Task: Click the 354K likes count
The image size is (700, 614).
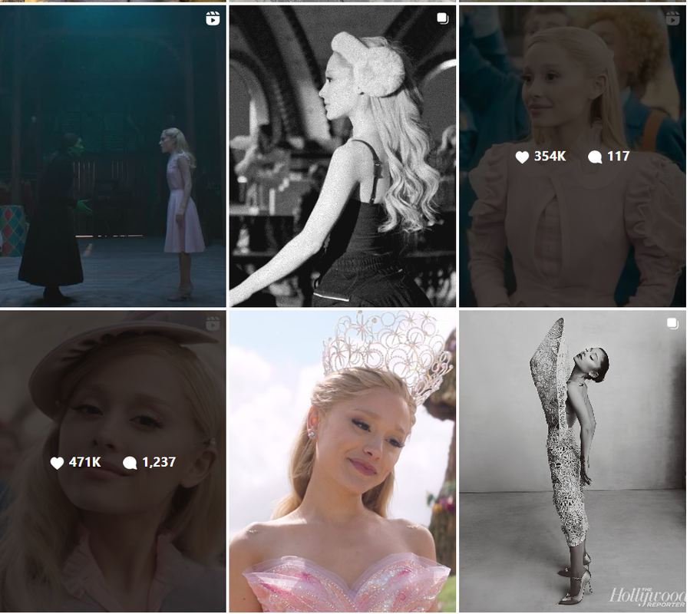Action: click(x=550, y=157)
